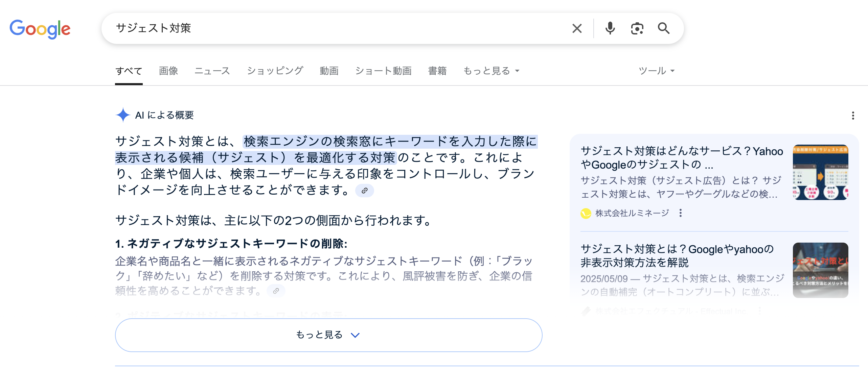Open the ツール dropdown

click(656, 71)
